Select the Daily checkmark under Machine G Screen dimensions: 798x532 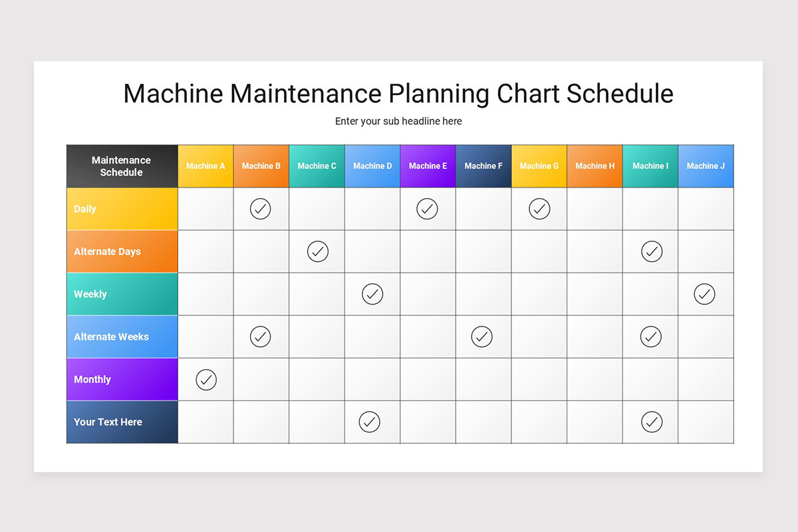click(539, 209)
